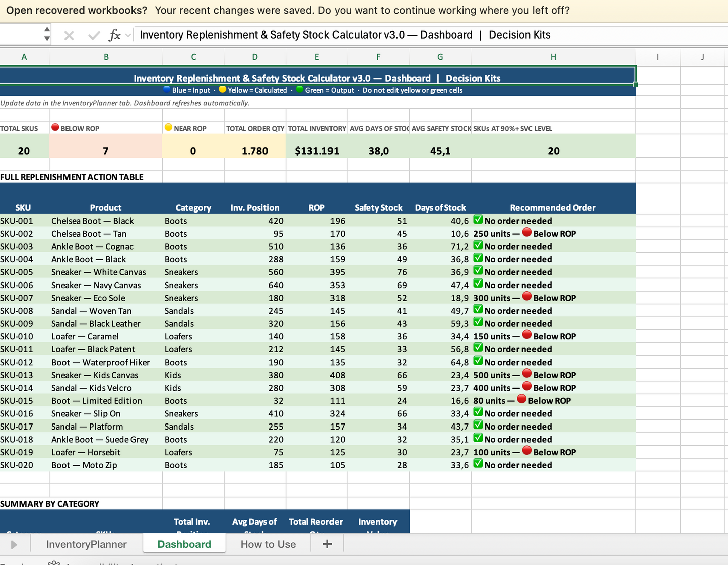
Task: Click the red circle beside BELOW ROP header
Action: 55,128
